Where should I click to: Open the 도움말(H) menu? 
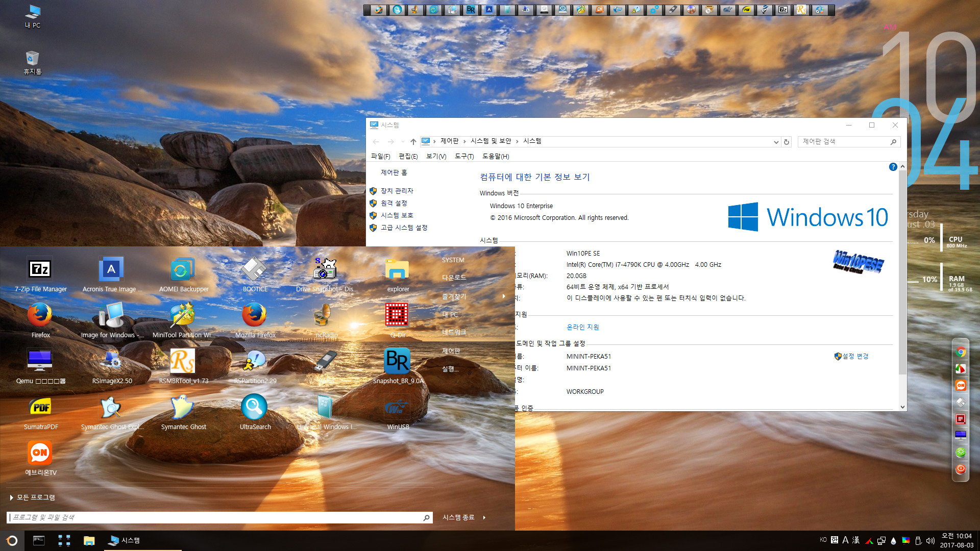click(495, 156)
